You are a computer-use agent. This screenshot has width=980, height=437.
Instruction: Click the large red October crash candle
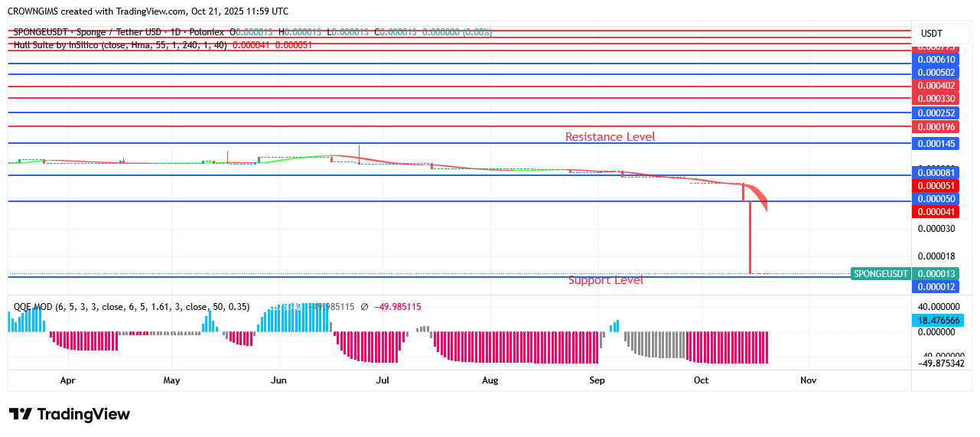click(750, 237)
